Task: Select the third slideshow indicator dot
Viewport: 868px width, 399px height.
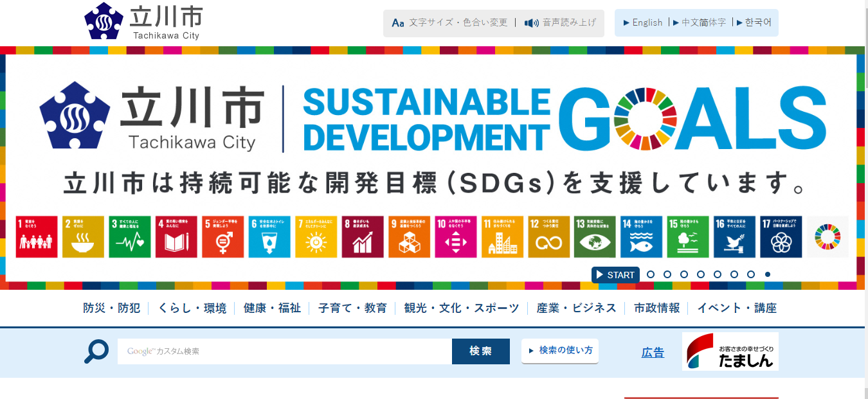Action: click(684, 274)
